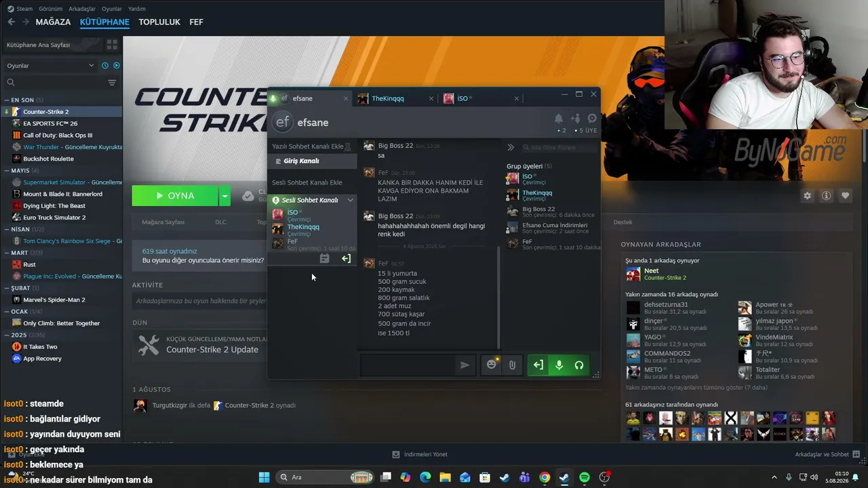Mute the microphone in voice chat

pyautogui.click(x=559, y=365)
